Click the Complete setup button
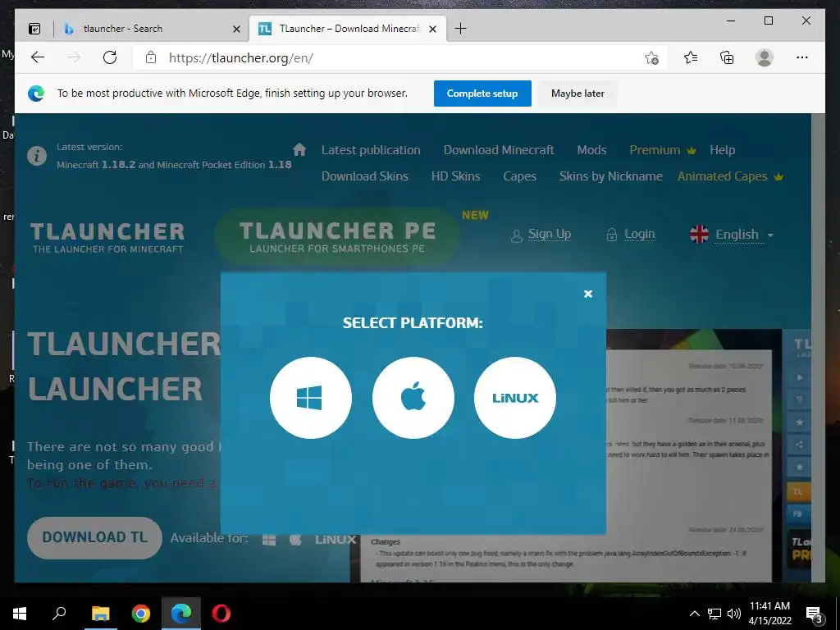This screenshot has width=840, height=630. pos(482,94)
